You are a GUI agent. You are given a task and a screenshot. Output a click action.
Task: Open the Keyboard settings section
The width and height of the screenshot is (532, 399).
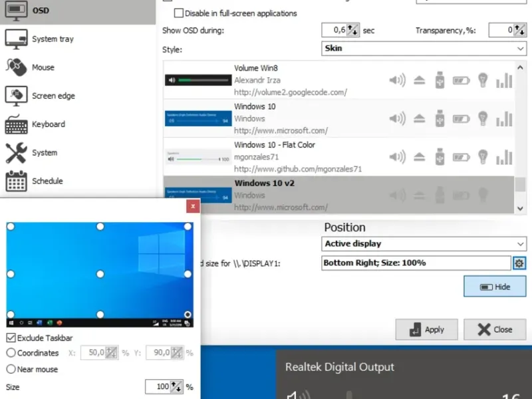coord(78,124)
